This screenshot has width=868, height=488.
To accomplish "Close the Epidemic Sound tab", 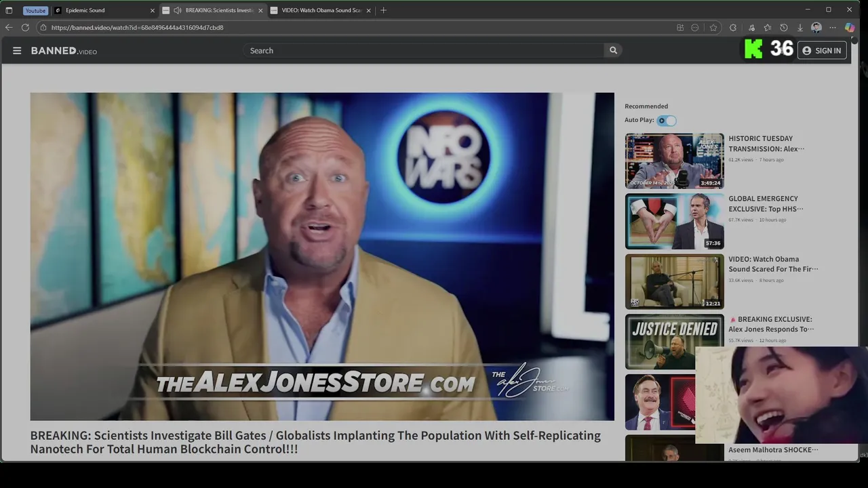I will [152, 10].
